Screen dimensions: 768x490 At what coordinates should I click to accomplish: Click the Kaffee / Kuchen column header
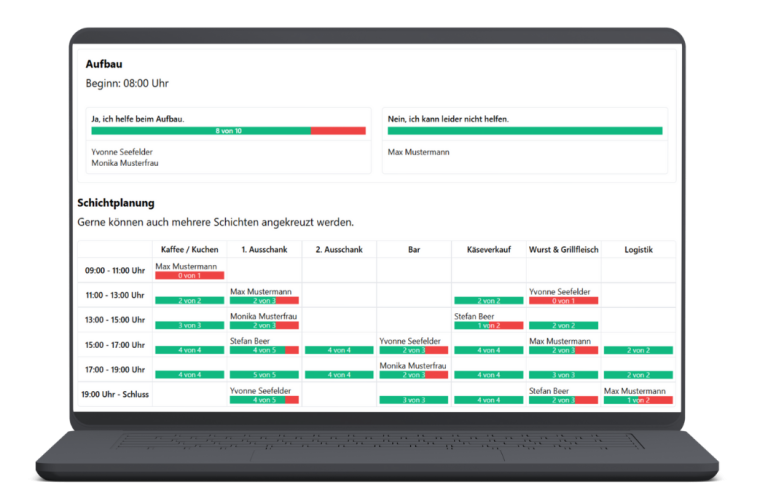(189, 249)
